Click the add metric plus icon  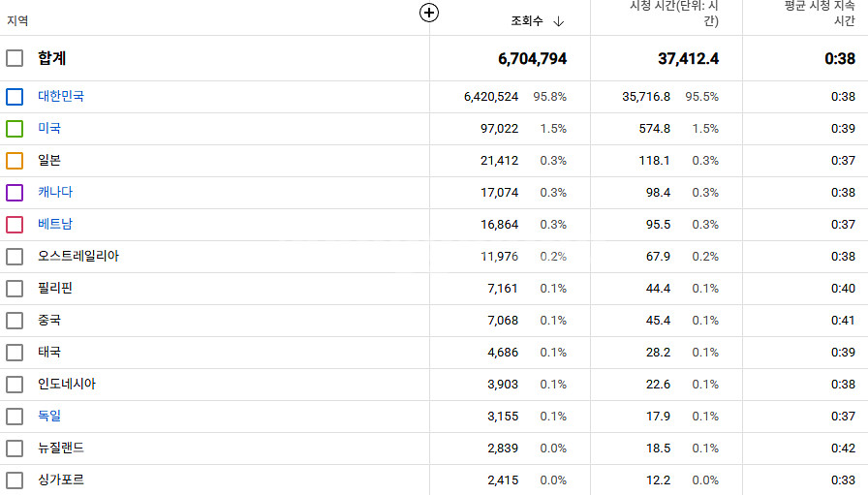pos(429,13)
